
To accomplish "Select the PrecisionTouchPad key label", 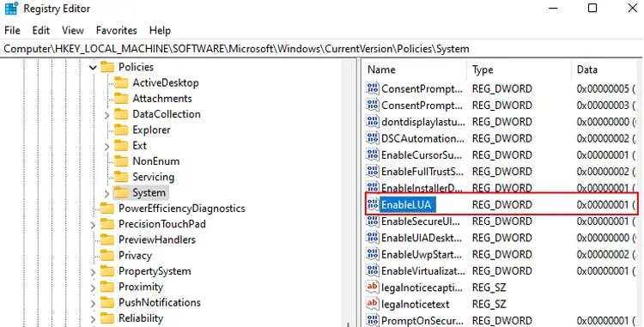I will (161, 224).
